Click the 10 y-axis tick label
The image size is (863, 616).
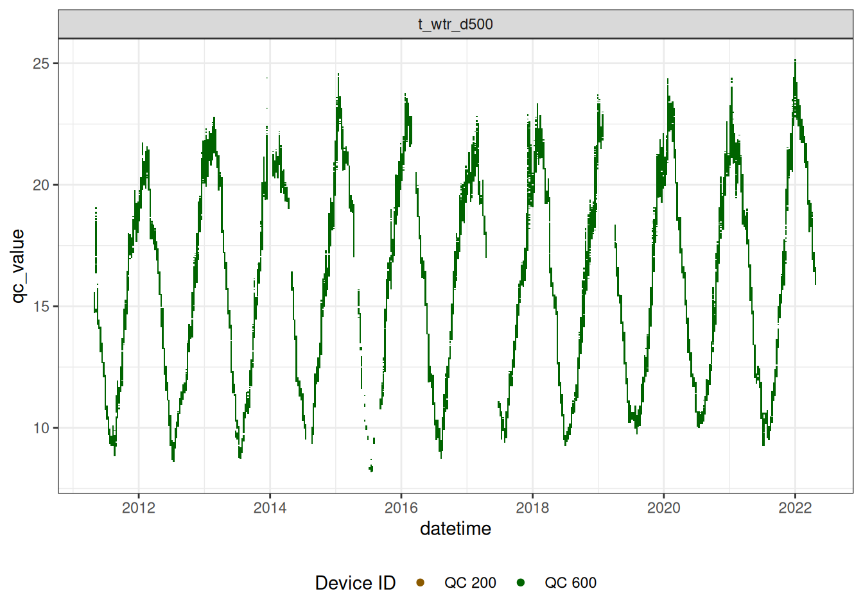(x=41, y=428)
